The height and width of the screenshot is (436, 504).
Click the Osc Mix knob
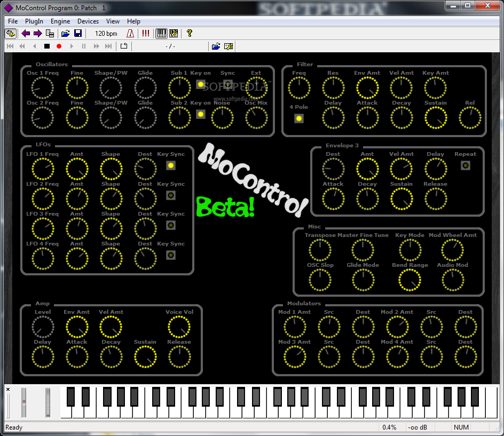pyautogui.click(x=256, y=118)
